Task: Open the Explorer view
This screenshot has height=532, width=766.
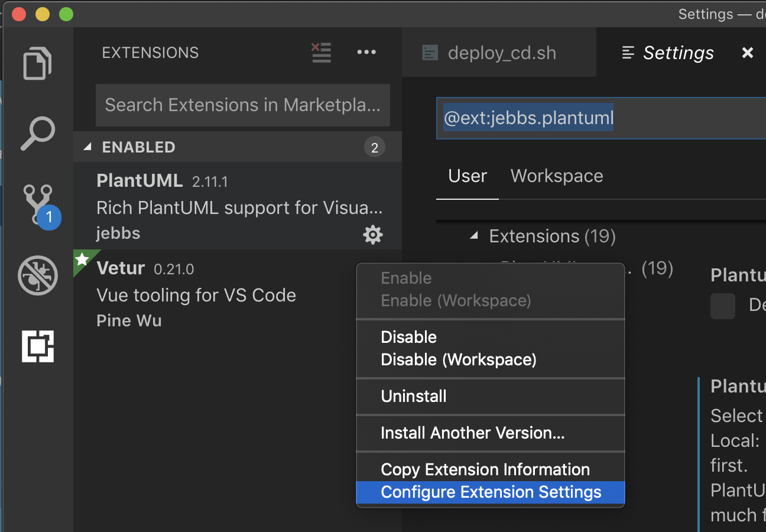Action: (x=38, y=63)
